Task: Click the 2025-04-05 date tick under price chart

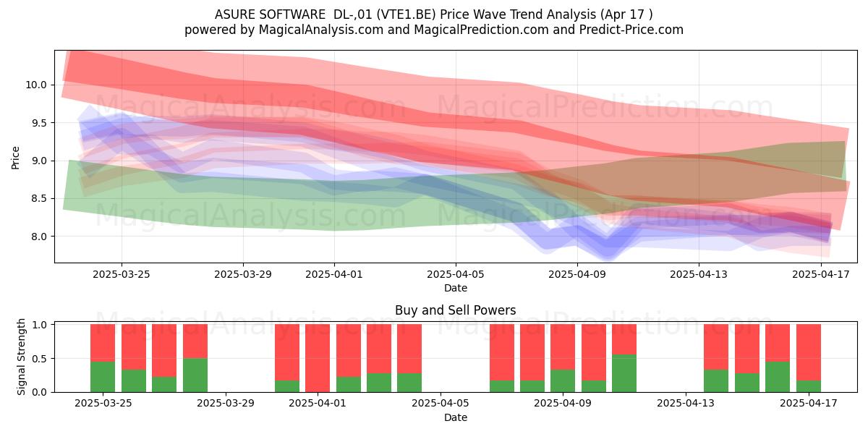Action: 456,274
